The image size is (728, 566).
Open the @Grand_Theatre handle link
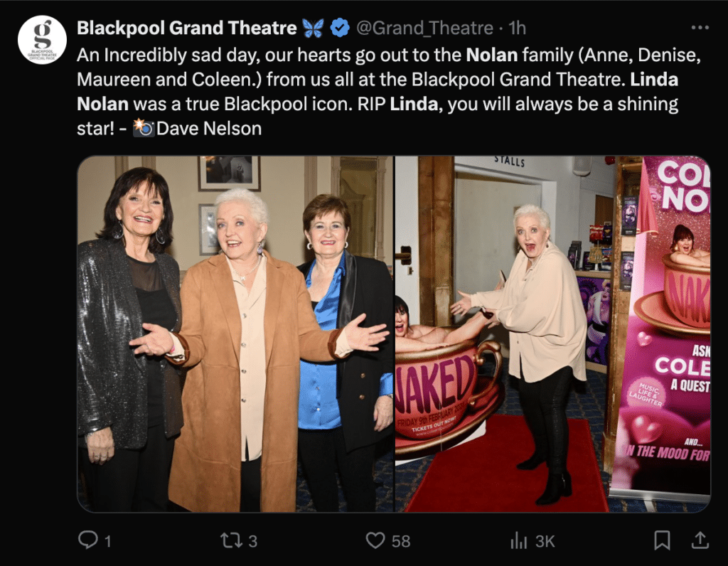(x=424, y=28)
